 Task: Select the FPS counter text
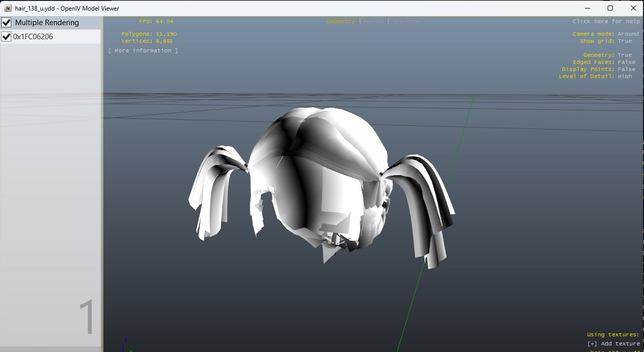point(156,21)
